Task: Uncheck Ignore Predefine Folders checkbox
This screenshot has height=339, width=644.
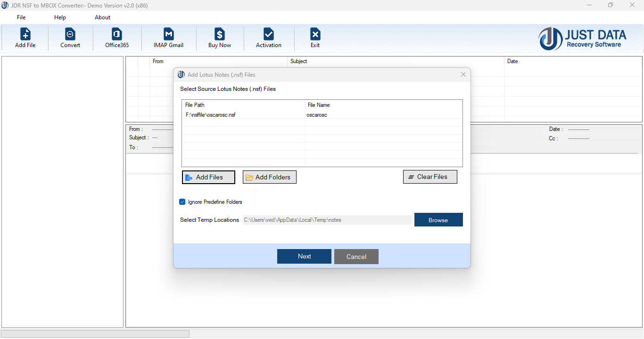Action: point(182,202)
